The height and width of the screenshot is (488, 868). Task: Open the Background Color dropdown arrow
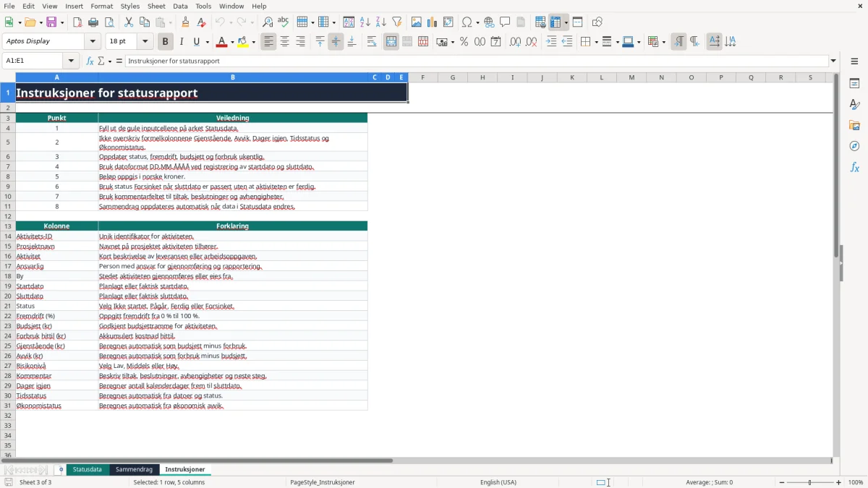point(254,42)
